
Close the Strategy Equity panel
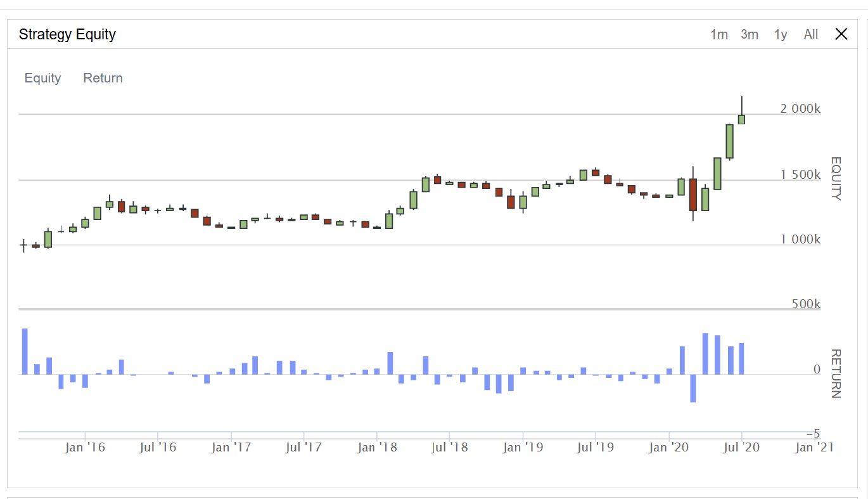[841, 34]
